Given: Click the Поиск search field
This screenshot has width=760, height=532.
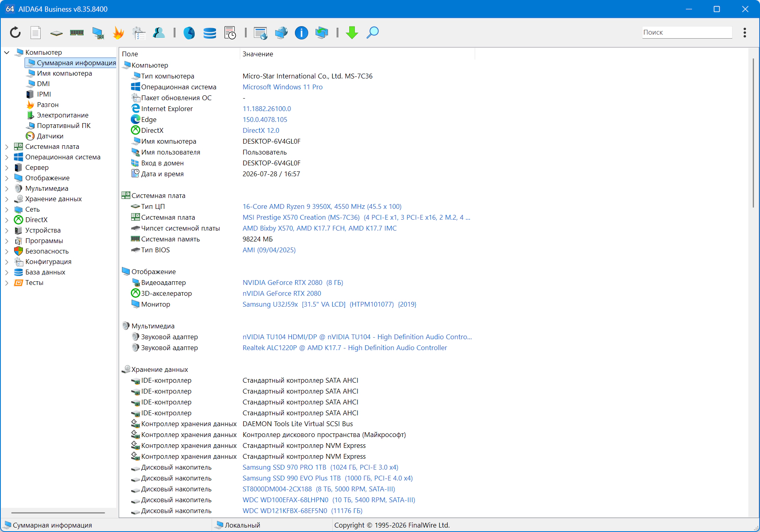Looking at the screenshot, I should coord(687,32).
